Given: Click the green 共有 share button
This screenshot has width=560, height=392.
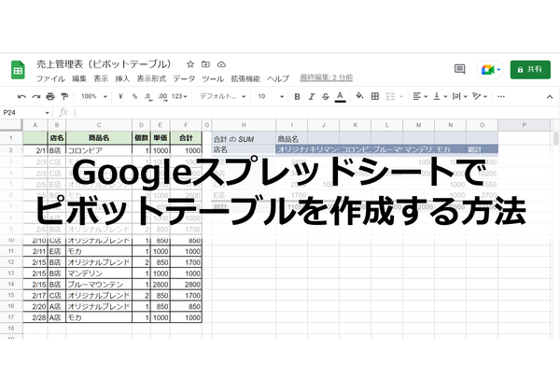Looking at the screenshot, I should [x=530, y=70].
